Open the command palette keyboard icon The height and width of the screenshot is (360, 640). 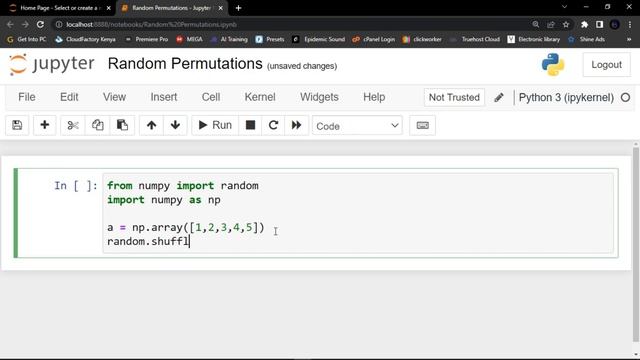point(422,125)
